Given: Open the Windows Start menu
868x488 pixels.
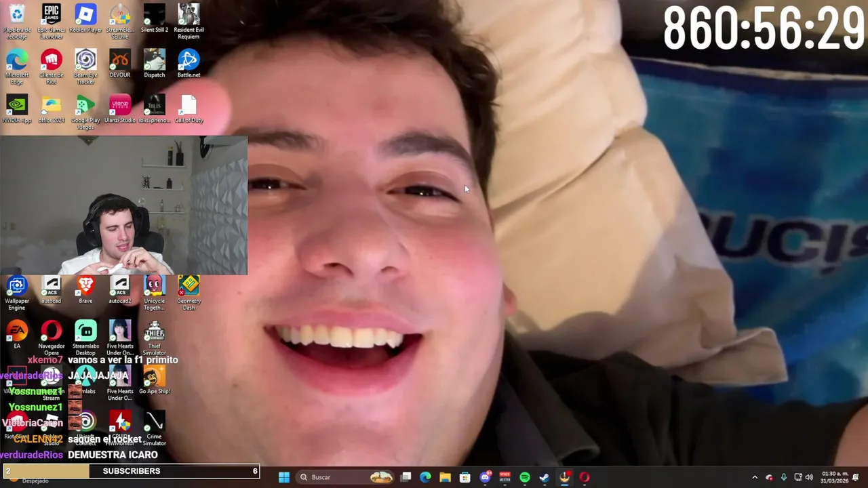Looking at the screenshot, I should pos(284,477).
